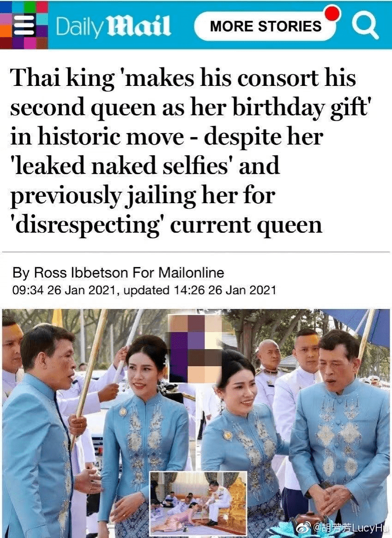The width and height of the screenshot is (392, 538).
Task: Open small inset throne room photo
Action: click(x=198, y=502)
